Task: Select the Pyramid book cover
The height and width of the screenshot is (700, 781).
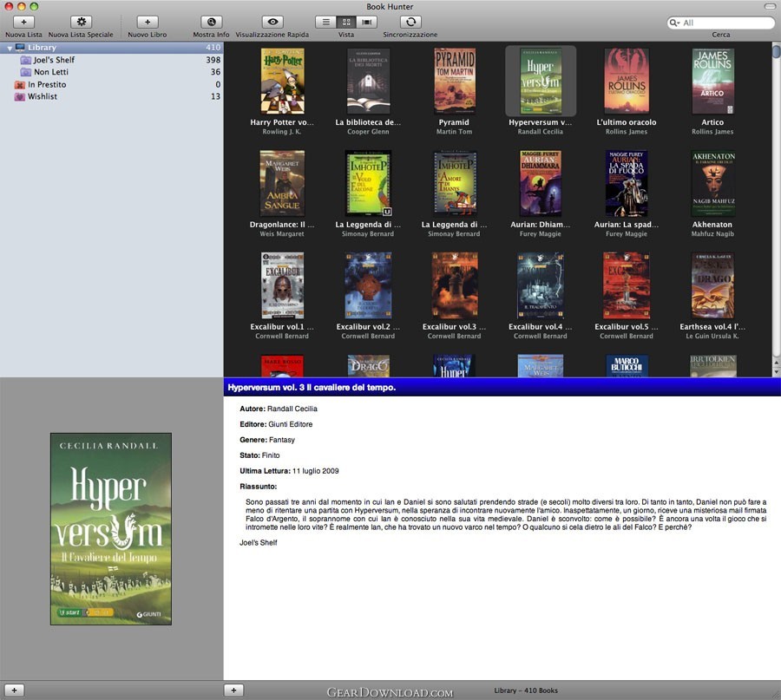Action: click(x=454, y=82)
